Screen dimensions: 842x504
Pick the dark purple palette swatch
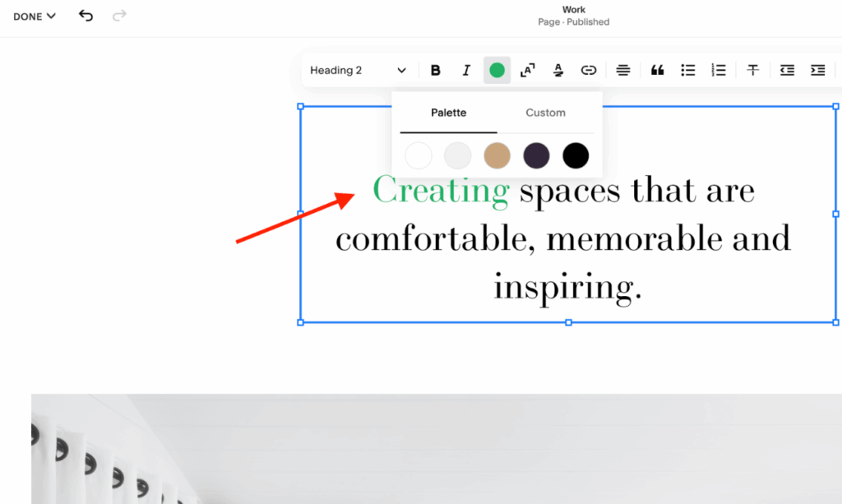click(536, 155)
